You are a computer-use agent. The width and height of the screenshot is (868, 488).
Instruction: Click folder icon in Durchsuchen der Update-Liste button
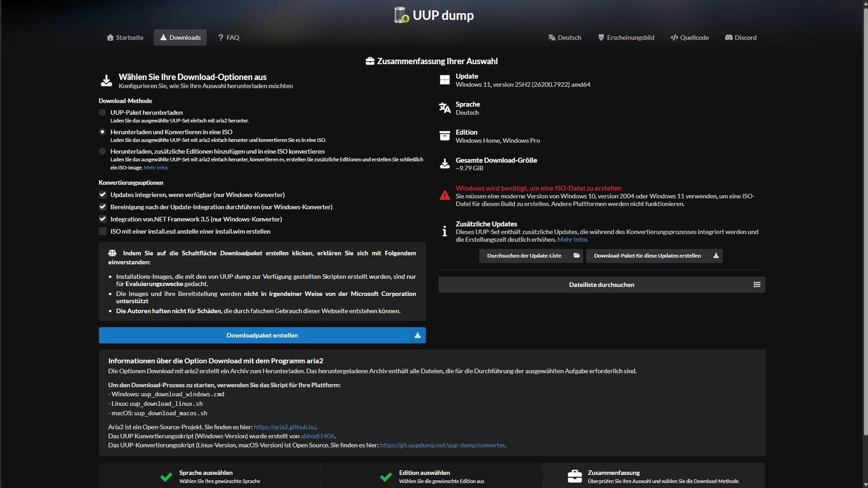tap(576, 256)
